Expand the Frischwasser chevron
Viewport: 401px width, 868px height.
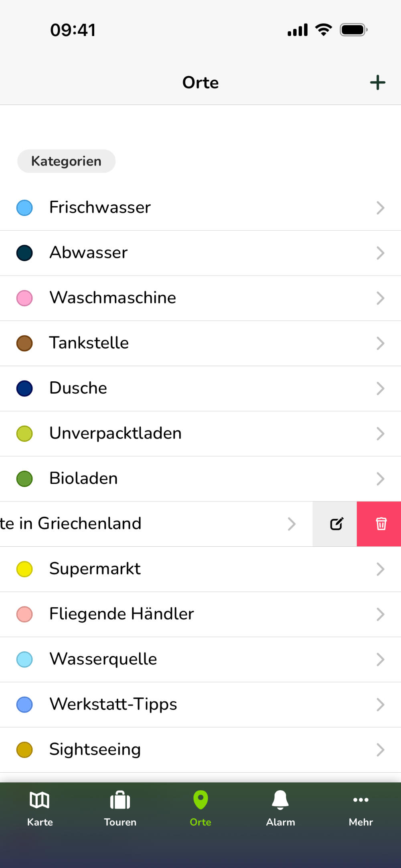coord(380,208)
